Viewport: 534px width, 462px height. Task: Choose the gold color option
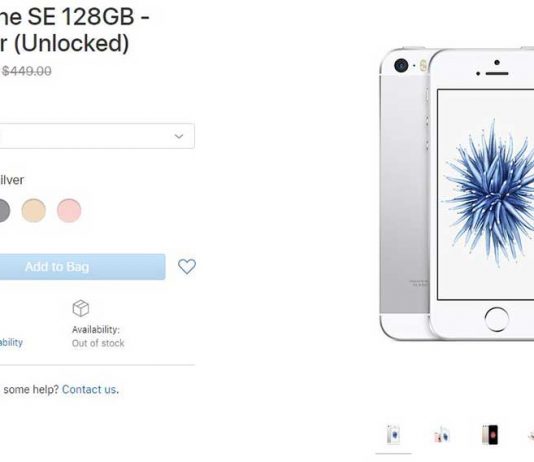pyautogui.click(x=34, y=211)
